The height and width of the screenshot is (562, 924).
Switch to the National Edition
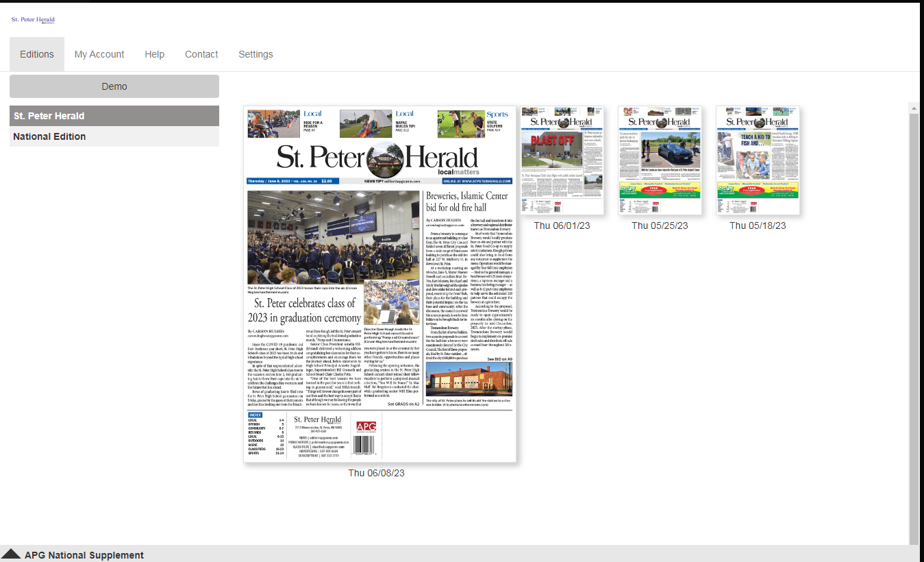(x=114, y=136)
